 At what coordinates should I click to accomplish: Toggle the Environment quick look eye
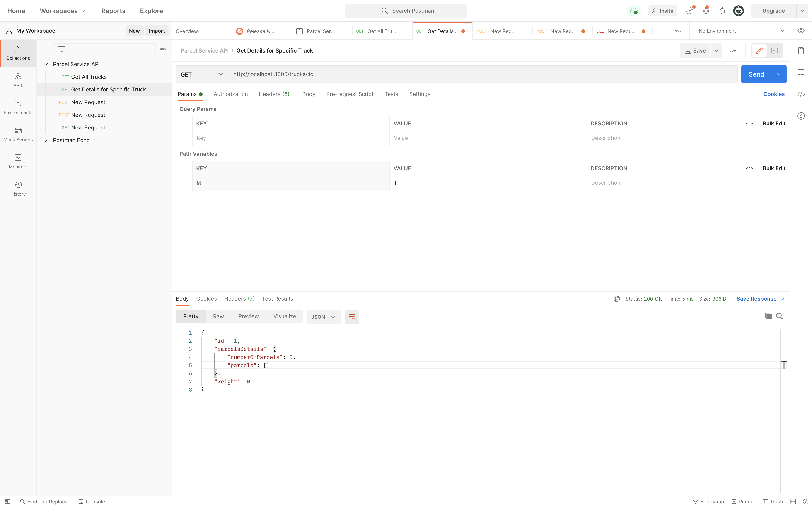801,31
